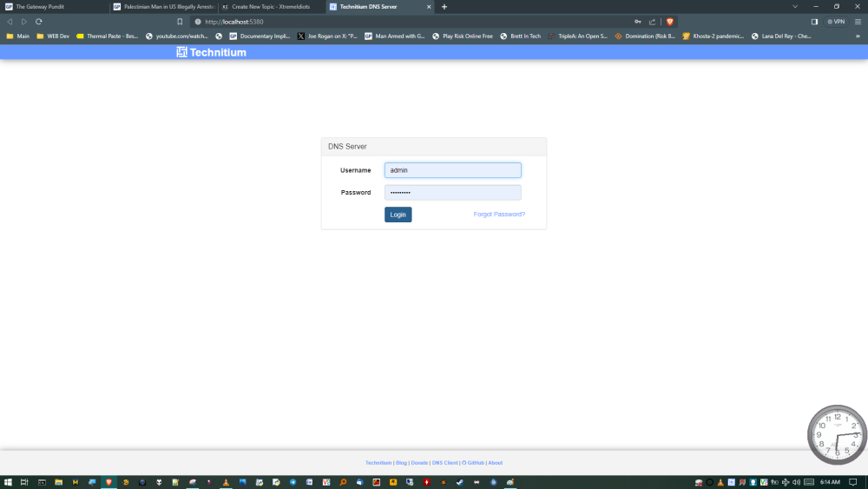The width and height of the screenshot is (868, 489).
Task: Reload the page with browser refresh icon
Action: pos(39,21)
